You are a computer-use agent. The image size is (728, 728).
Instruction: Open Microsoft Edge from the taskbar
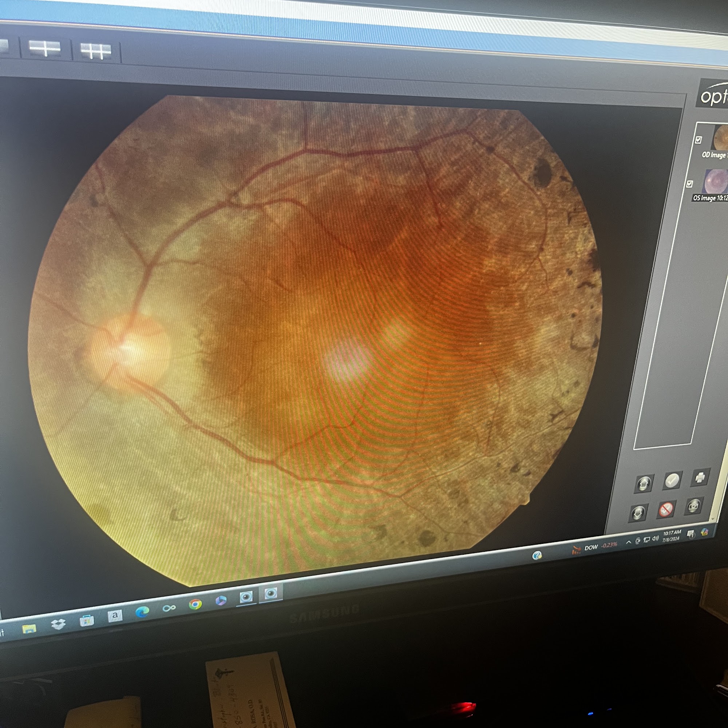point(142,612)
